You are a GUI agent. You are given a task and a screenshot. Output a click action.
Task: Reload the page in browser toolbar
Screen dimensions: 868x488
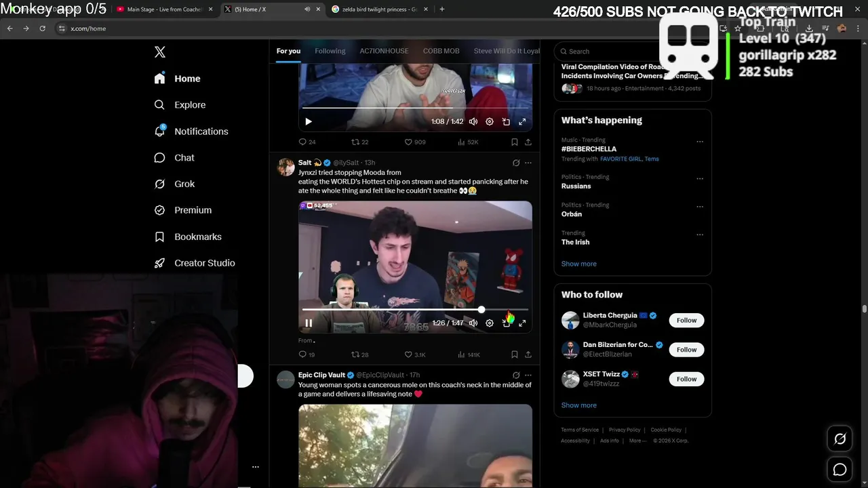pos(42,28)
